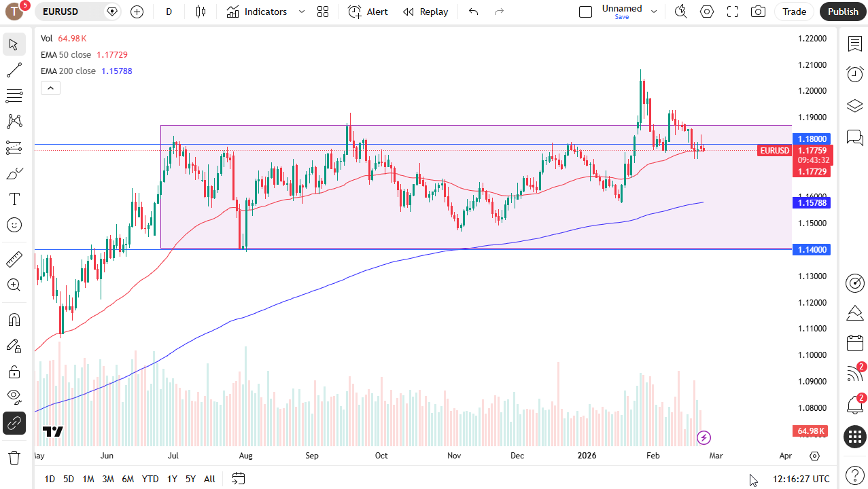Open the target screeners icon
The image size is (868, 489).
click(x=854, y=283)
